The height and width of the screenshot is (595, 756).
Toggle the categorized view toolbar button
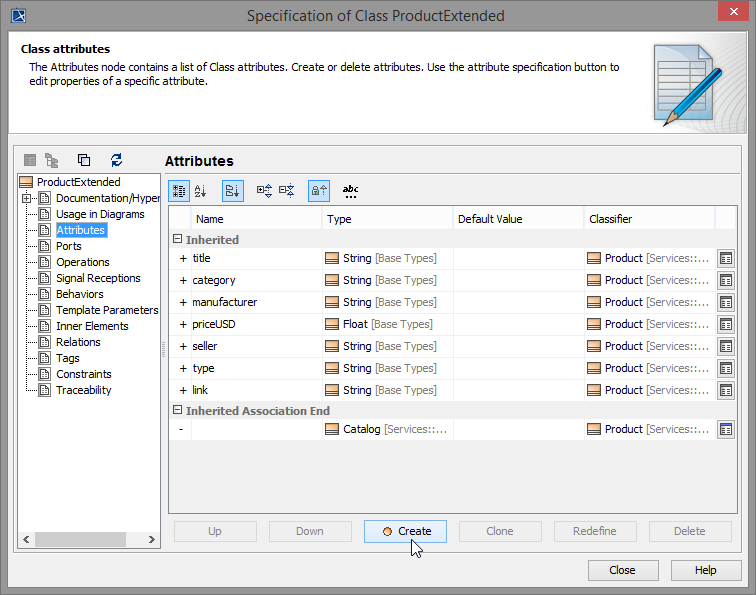tap(179, 190)
